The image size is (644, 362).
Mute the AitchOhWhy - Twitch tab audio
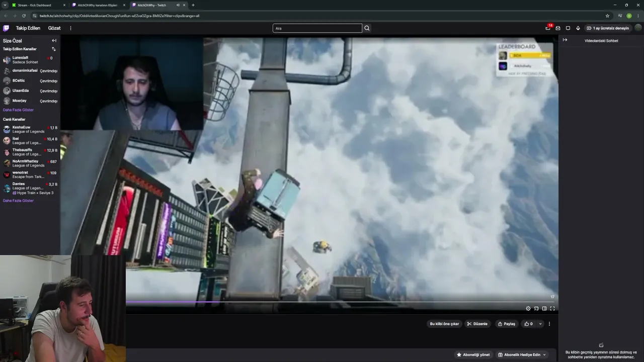pos(178,5)
